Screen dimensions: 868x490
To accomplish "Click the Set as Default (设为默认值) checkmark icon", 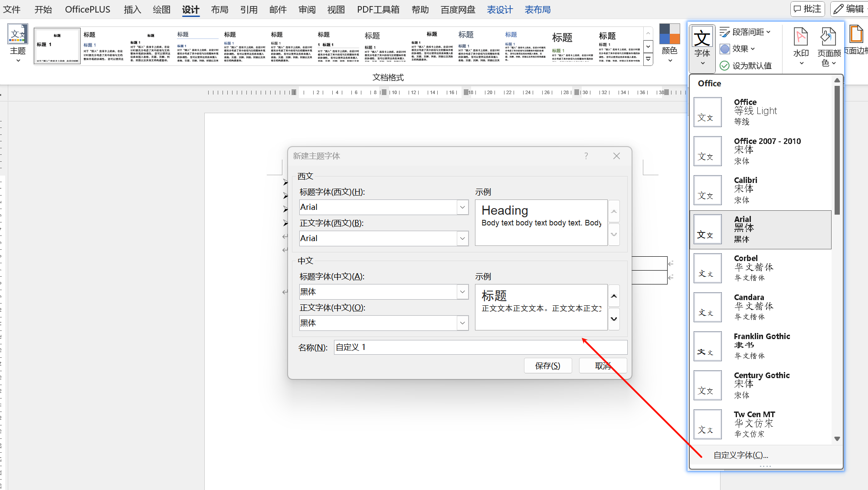I will (724, 65).
